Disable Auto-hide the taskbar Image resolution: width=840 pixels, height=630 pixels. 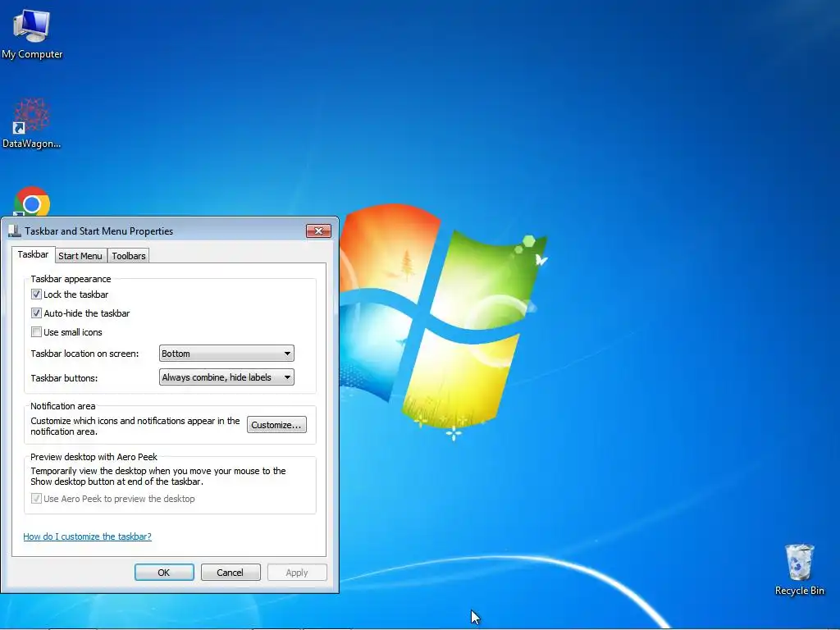click(36, 313)
